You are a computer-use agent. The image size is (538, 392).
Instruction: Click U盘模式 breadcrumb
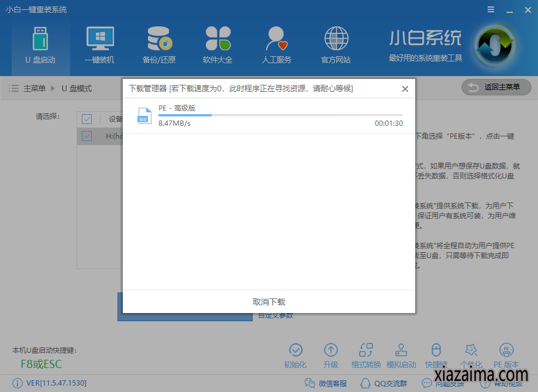pos(77,88)
